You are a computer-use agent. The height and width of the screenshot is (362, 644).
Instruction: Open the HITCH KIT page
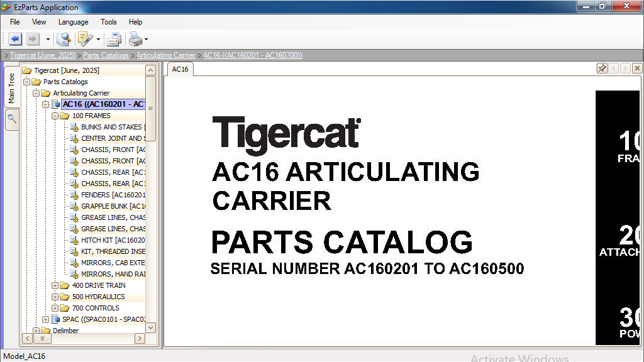point(113,240)
